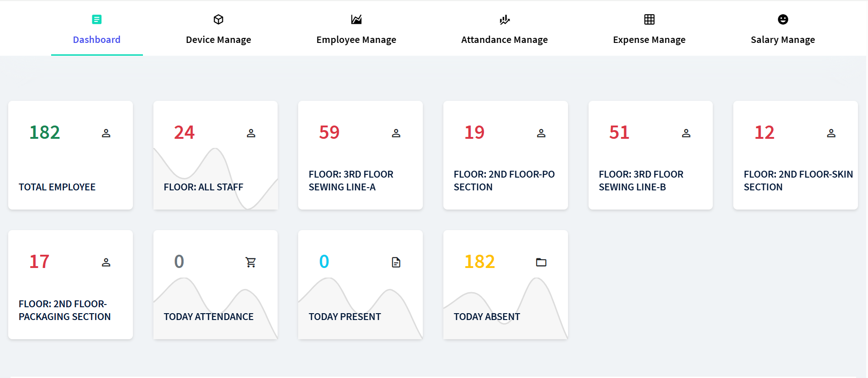Click person icon on Floor: All Staff card
Screen dimensions: 868x378
pos(251,133)
